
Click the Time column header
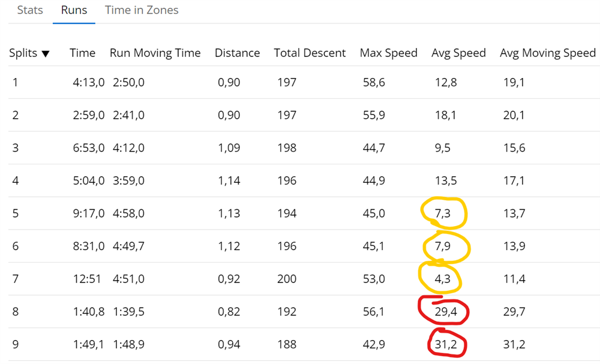(x=82, y=53)
